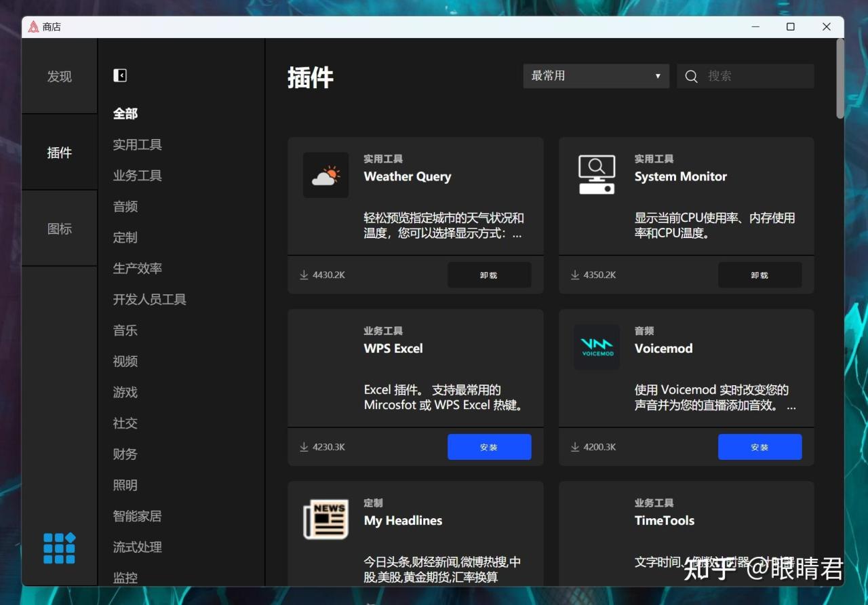This screenshot has height=605, width=868.
Task: Click the 音频 label above Voicemod
Action: point(644,331)
